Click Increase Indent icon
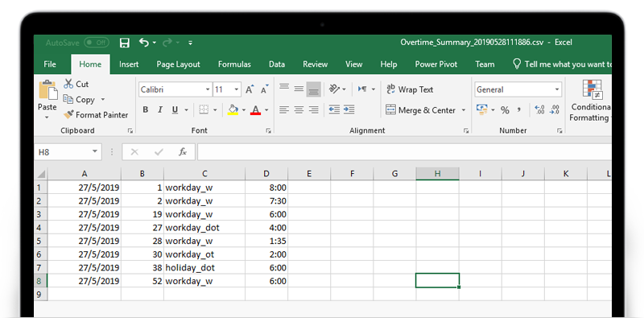 349,109
